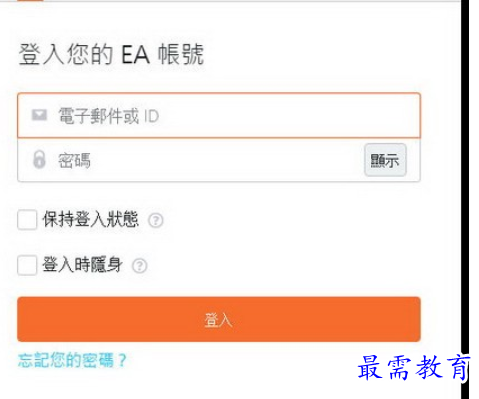The width and height of the screenshot is (479, 399).
Task: Click the 登入時隱身 label text
Action: [82, 265]
